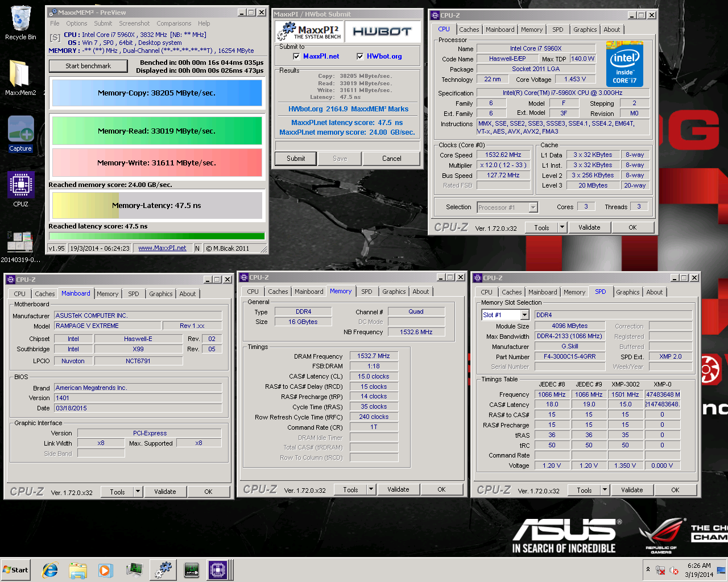Image resolution: width=728 pixels, height=582 pixels.
Task: Switch to Graphics tab in top CPU-Z window
Action: (585, 30)
